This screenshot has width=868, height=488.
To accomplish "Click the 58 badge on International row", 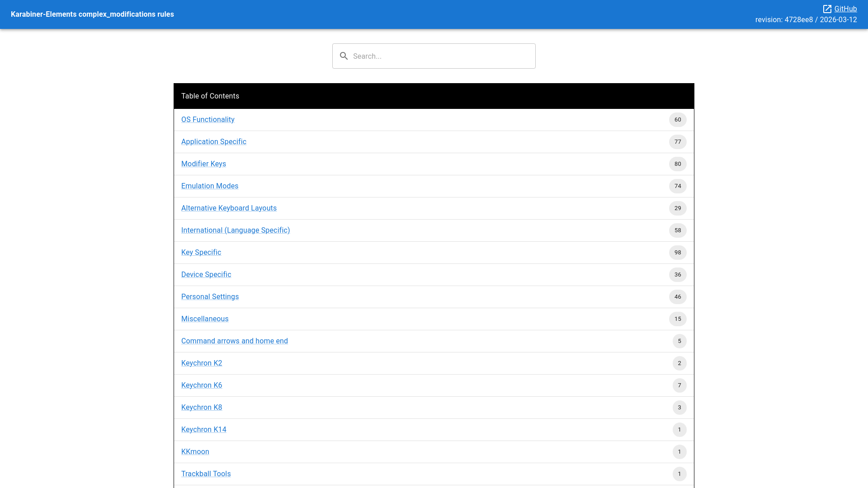I will 678,230.
